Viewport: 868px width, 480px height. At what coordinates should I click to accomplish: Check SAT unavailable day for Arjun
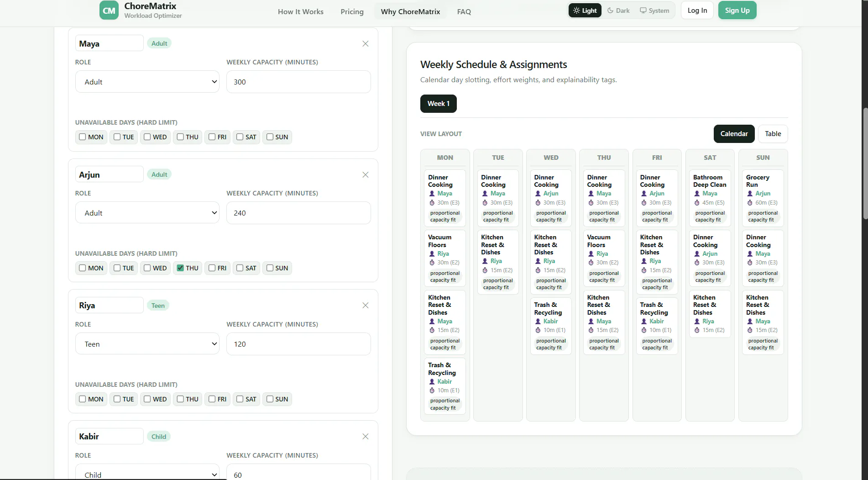pyautogui.click(x=240, y=268)
